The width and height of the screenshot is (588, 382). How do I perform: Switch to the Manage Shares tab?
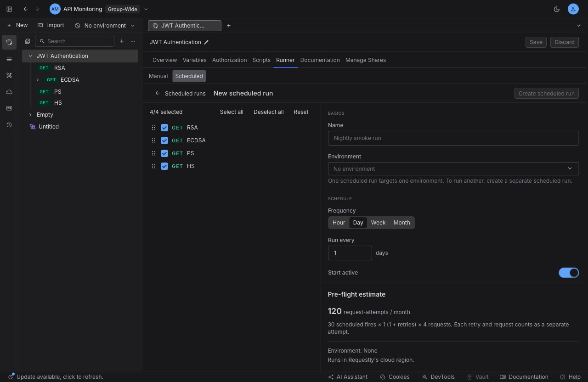[366, 60]
